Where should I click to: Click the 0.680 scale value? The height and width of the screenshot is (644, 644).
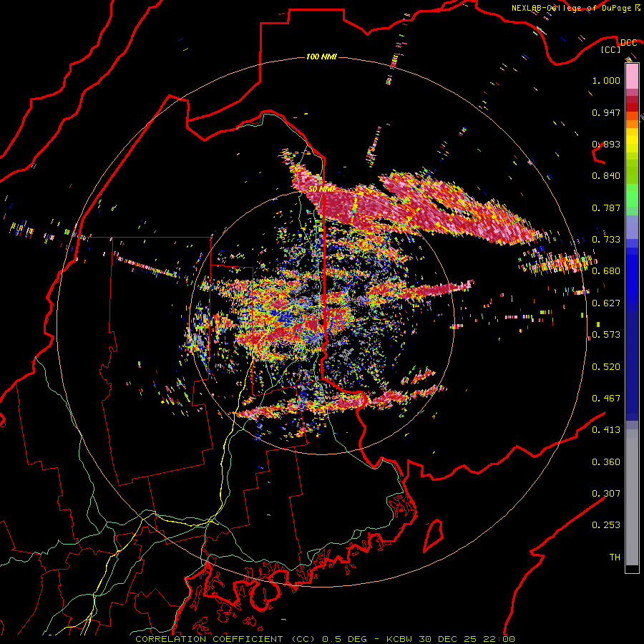pyautogui.click(x=606, y=271)
